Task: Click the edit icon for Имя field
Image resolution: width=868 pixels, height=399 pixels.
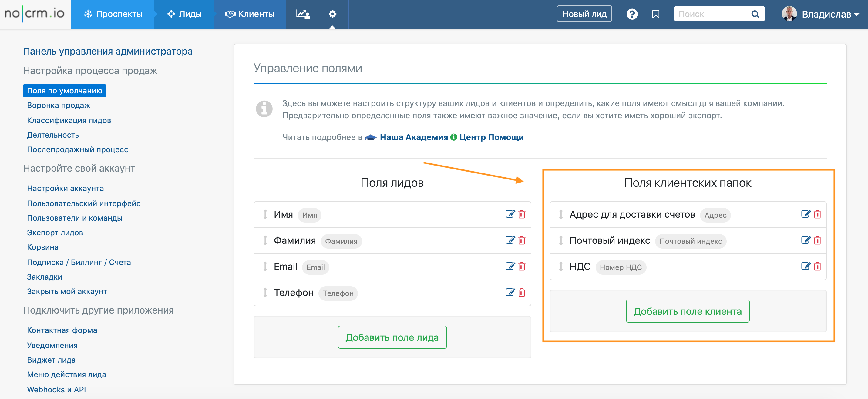Action: pos(510,214)
